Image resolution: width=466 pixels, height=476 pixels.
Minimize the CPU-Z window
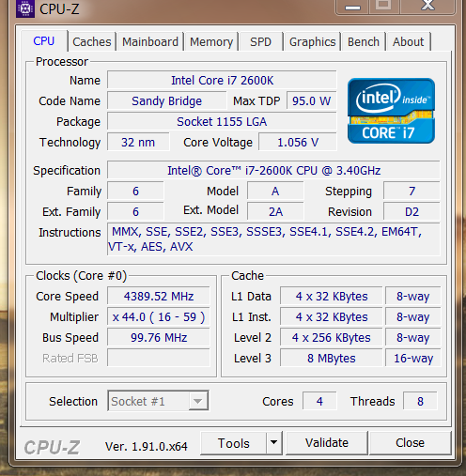[x=352, y=7]
